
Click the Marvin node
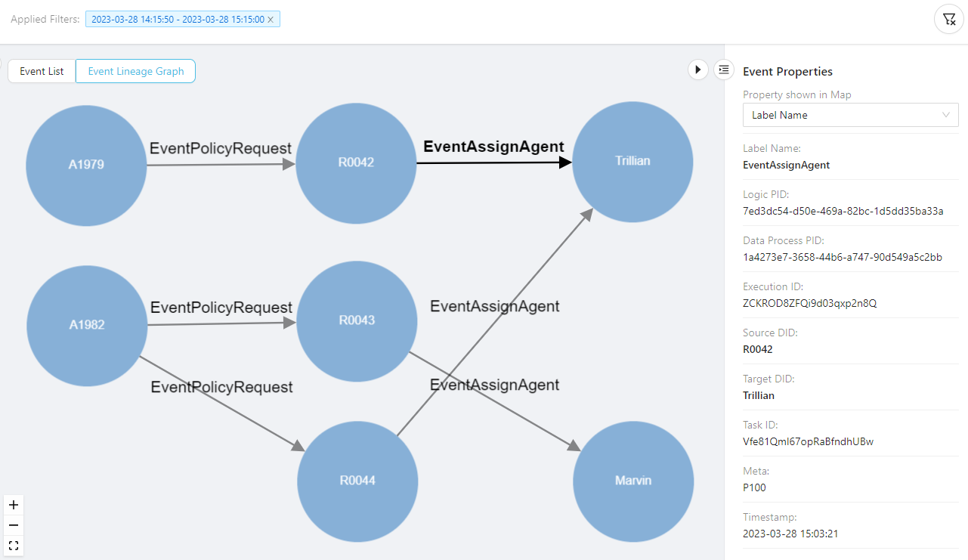tap(633, 481)
